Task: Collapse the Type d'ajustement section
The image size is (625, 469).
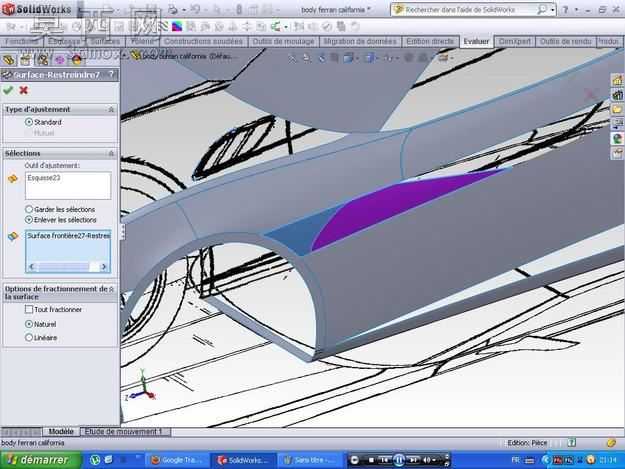Action: pyautogui.click(x=111, y=109)
